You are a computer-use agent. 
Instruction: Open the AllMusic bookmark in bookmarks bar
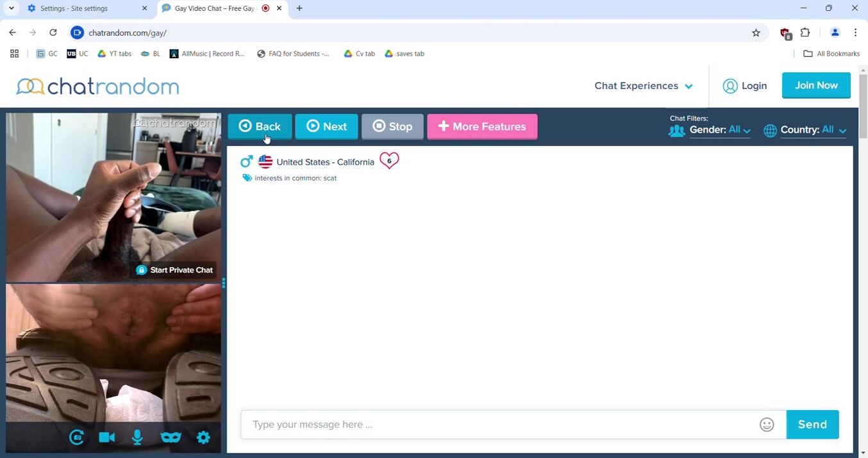(207, 54)
